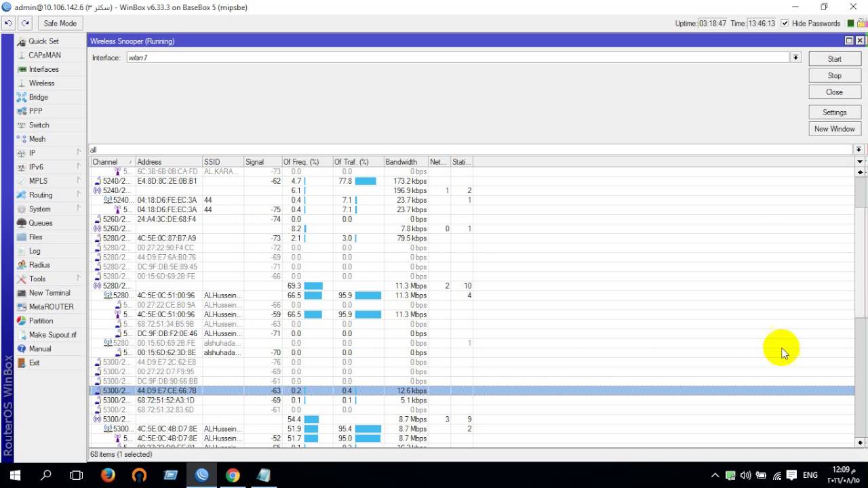868x488 pixels.
Task: Open the Manual from the sidebar
Action: pos(40,348)
